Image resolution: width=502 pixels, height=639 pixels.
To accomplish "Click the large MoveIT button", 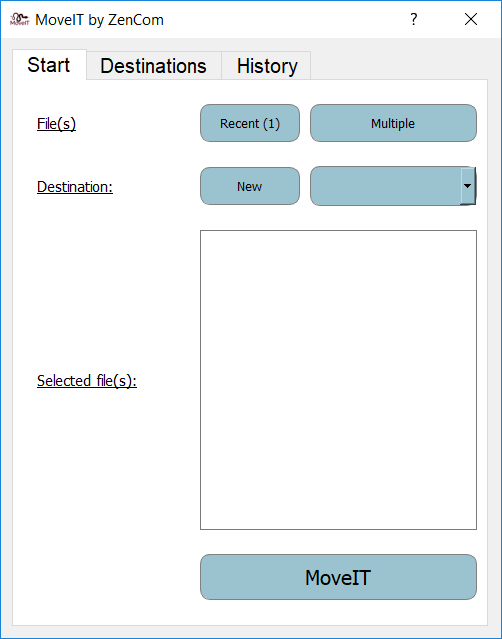I will click(x=338, y=577).
